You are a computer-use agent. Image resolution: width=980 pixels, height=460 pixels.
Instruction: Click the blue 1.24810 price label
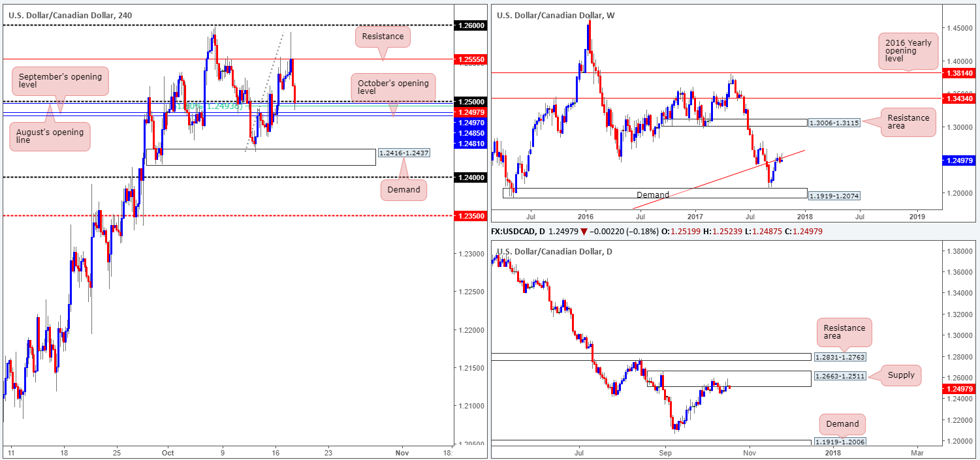471,143
